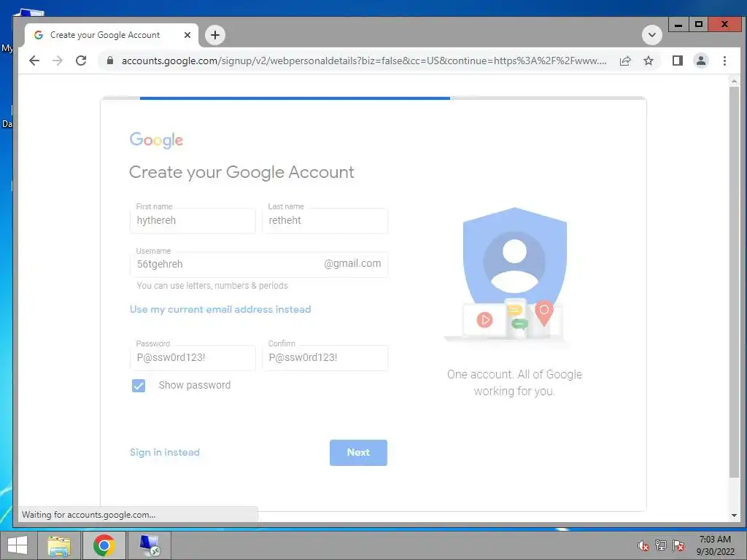Open File Explorer from the taskbar
The height and width of the screenshot is (560, 747).
(x=59, y=545)
